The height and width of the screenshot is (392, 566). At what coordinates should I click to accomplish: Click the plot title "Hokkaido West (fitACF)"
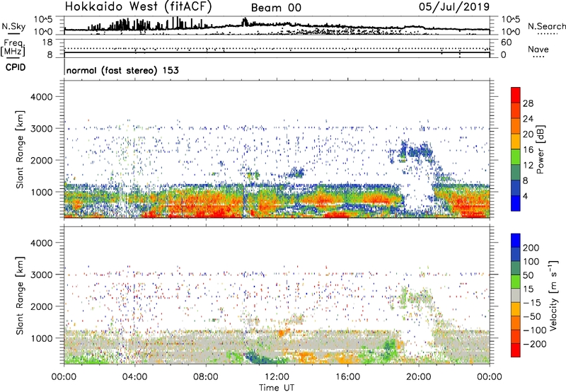138,7
